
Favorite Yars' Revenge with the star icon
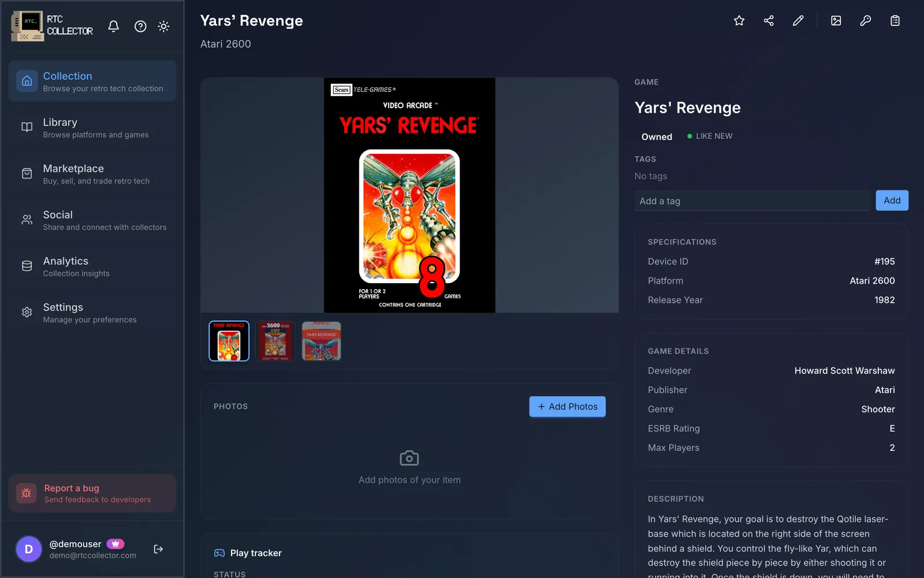pyautogui.click(x=739, y=21)
